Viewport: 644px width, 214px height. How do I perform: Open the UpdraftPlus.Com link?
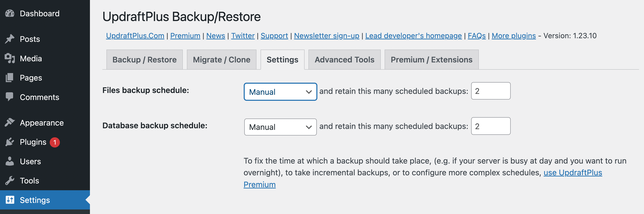135,36
